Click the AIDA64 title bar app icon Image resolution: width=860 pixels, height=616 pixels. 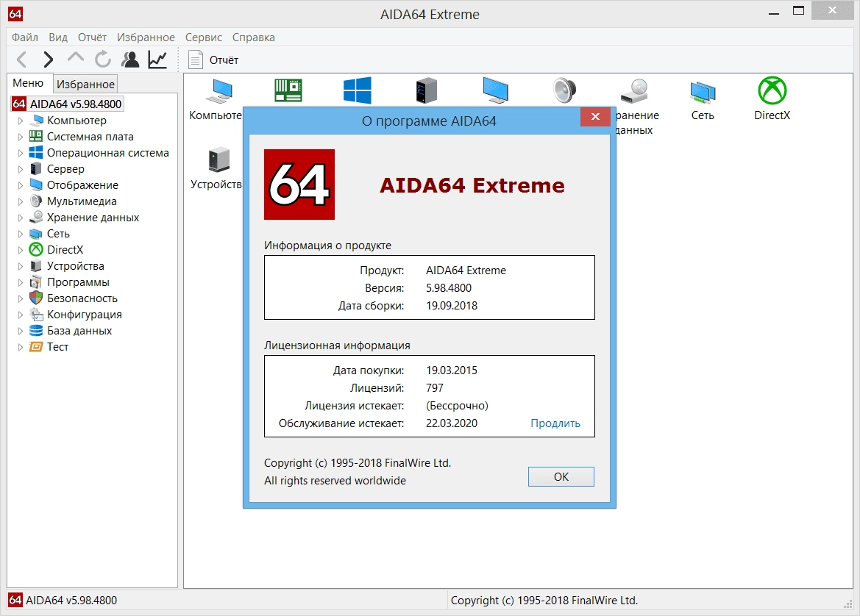point(15,14)
